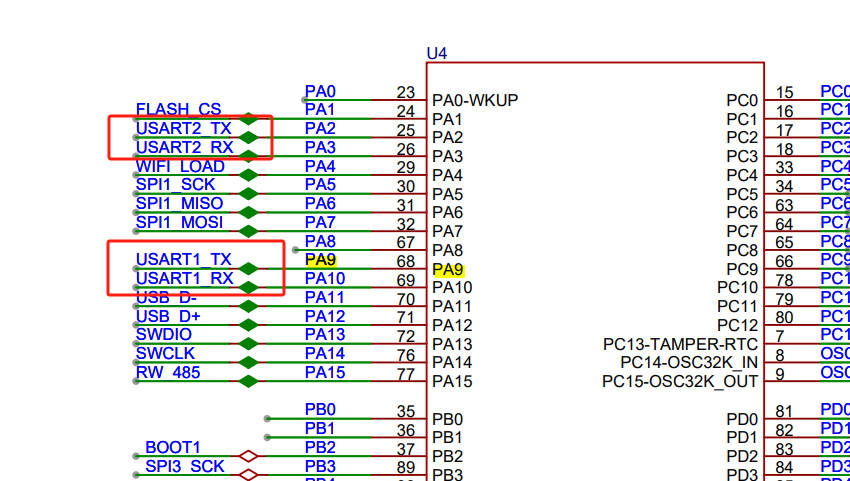
Task: Click the PA0-WKUP pin name
Action: point(474,100)
